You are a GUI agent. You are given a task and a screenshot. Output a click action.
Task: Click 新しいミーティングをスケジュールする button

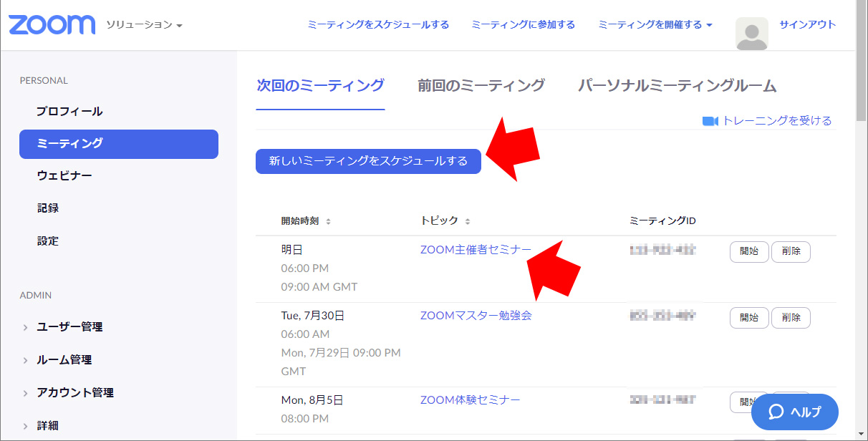pos(368,161)
